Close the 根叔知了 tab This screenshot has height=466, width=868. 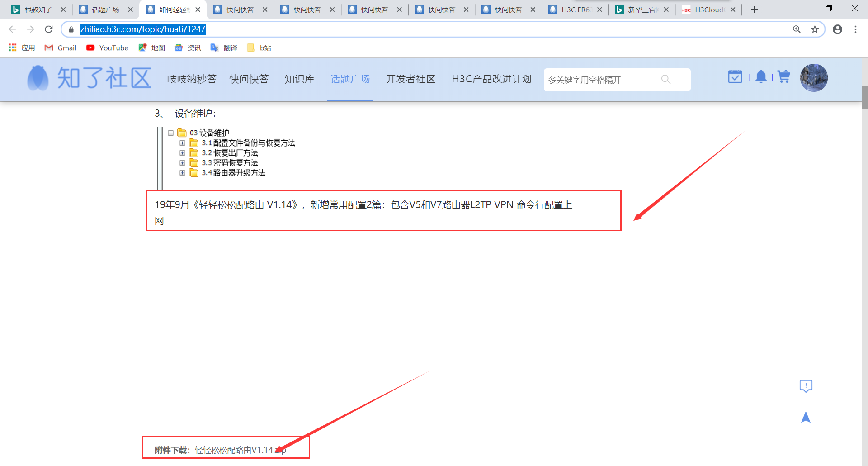pyautogui.click(x=63, y=10)
